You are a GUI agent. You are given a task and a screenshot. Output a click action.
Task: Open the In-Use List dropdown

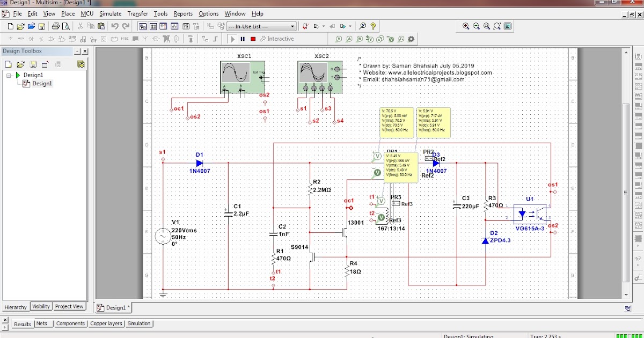291,25
